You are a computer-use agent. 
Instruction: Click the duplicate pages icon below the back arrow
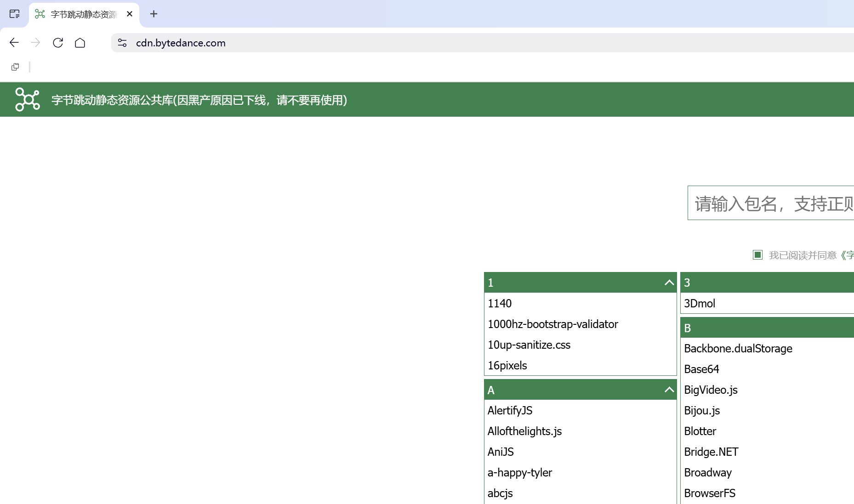coord(15,67)
